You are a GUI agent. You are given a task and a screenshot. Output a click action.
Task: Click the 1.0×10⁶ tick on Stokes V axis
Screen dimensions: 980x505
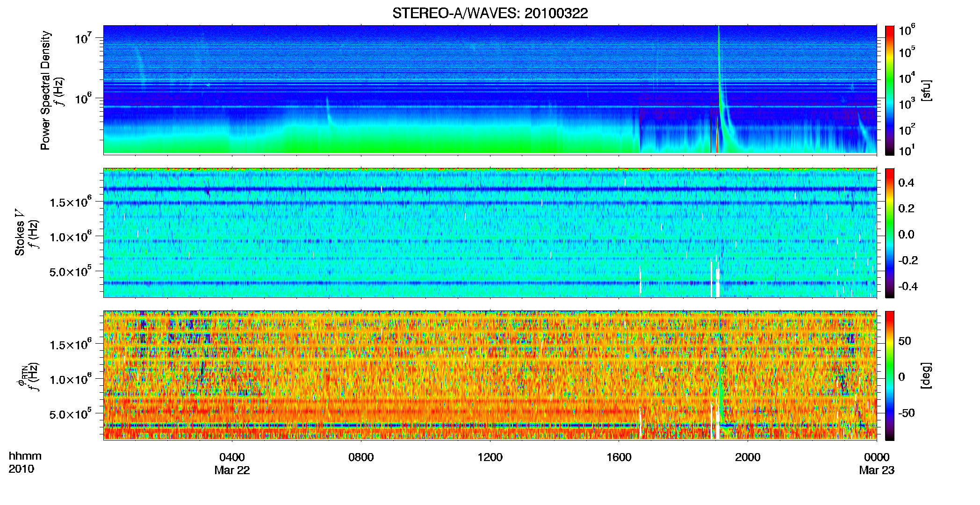tap(71, 237)
